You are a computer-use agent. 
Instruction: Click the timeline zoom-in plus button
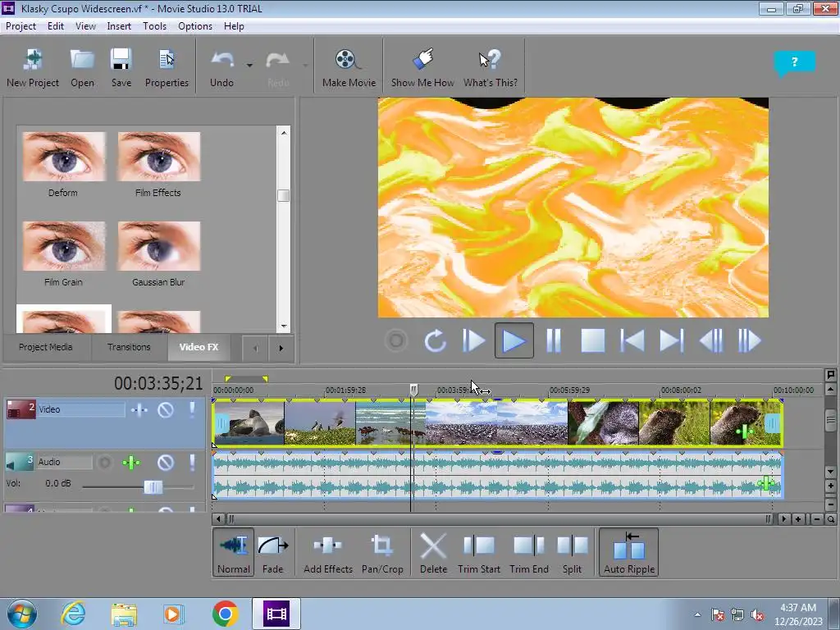pyautogui.click(x=798, y=519)
